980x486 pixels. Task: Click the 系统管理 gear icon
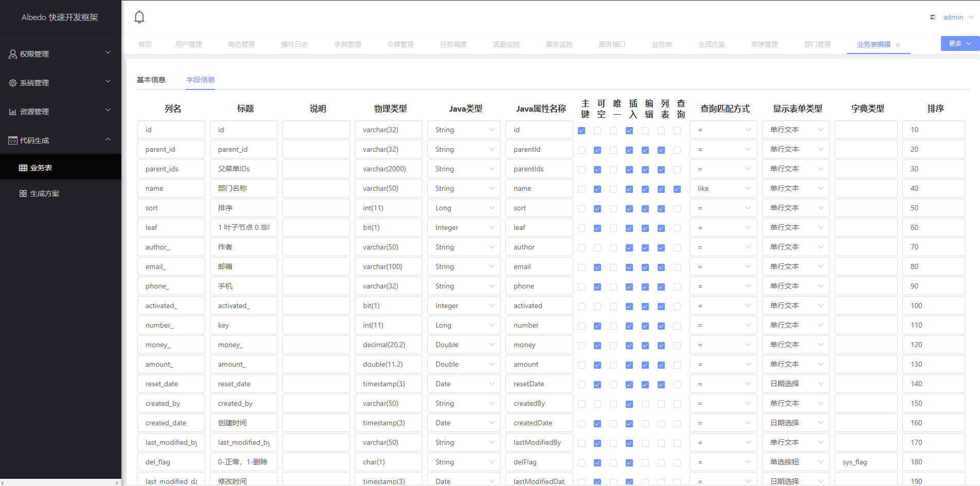coord(13,83)
